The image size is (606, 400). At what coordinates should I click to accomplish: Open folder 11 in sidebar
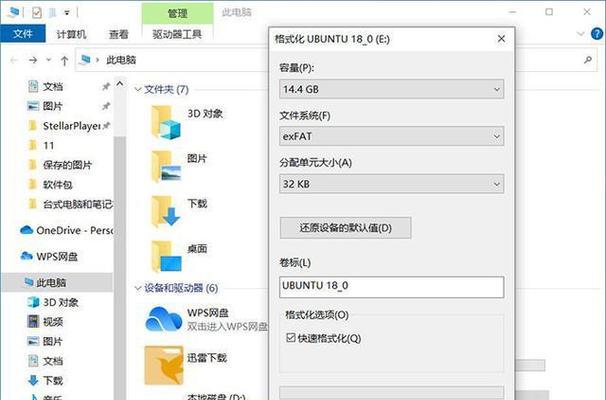(49, 146)
